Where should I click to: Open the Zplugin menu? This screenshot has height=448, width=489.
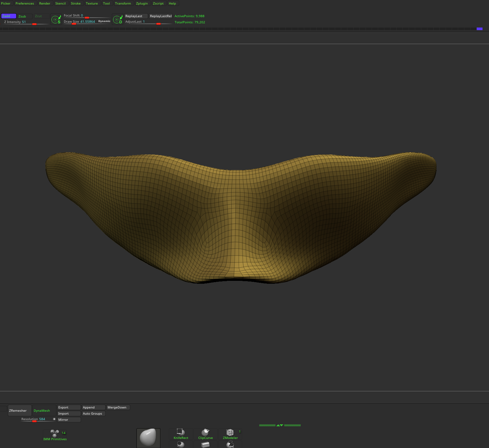tap(142, 3)
